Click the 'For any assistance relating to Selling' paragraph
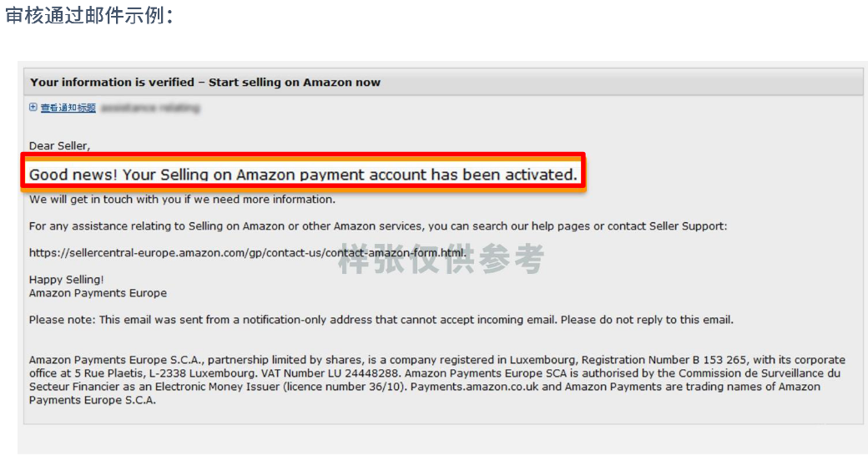Screen dimensions: 868x461 click(378, 226)
